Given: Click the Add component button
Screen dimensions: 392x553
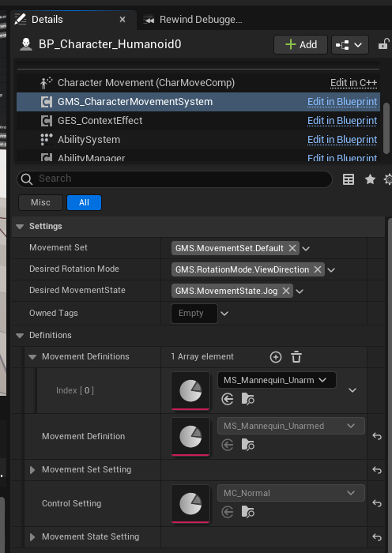Looking at the screenshot, I should tap(300, 44).
